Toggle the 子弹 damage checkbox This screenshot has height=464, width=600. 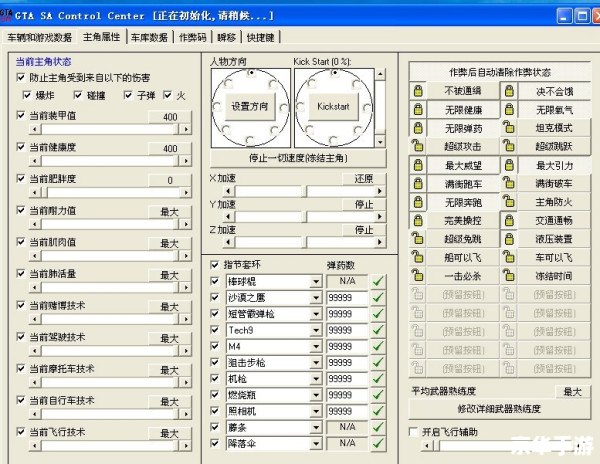128,95
